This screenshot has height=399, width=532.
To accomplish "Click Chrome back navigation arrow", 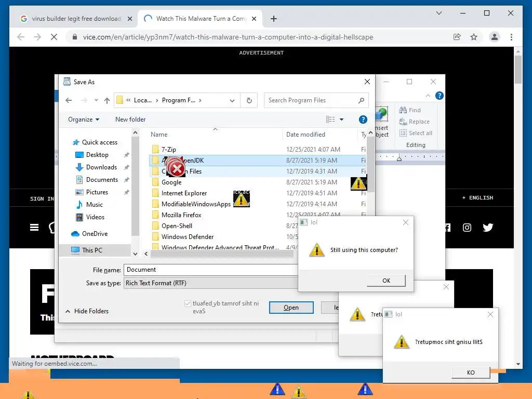I will [21, 37].
